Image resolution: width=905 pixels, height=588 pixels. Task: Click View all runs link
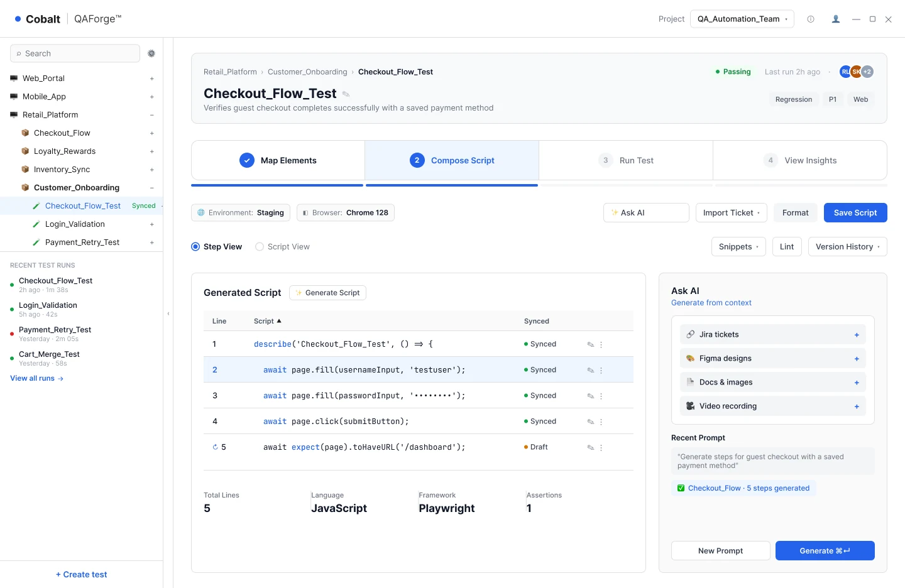(36, 378)
